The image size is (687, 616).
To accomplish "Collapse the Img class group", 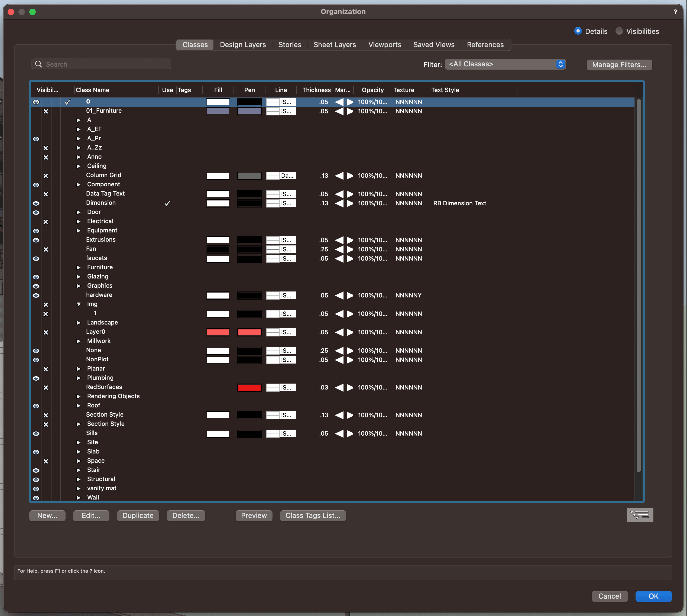I will (79, 304).
